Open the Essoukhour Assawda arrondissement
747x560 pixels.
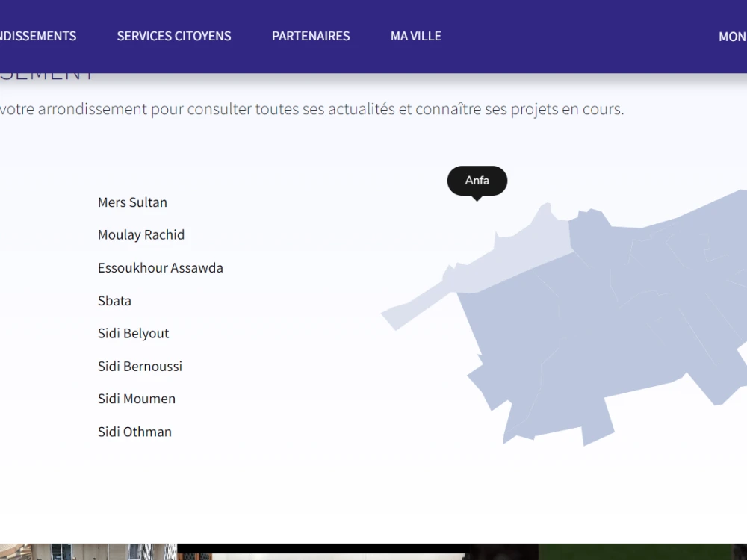161,267
